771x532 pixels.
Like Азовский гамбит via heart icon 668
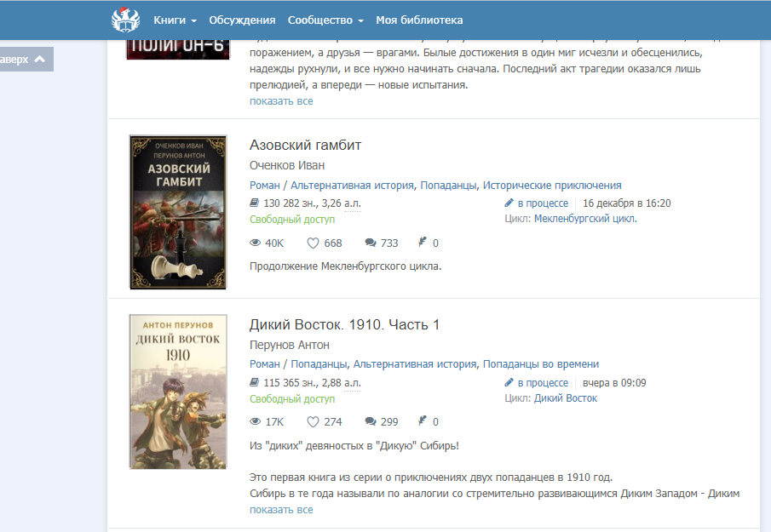313,243
